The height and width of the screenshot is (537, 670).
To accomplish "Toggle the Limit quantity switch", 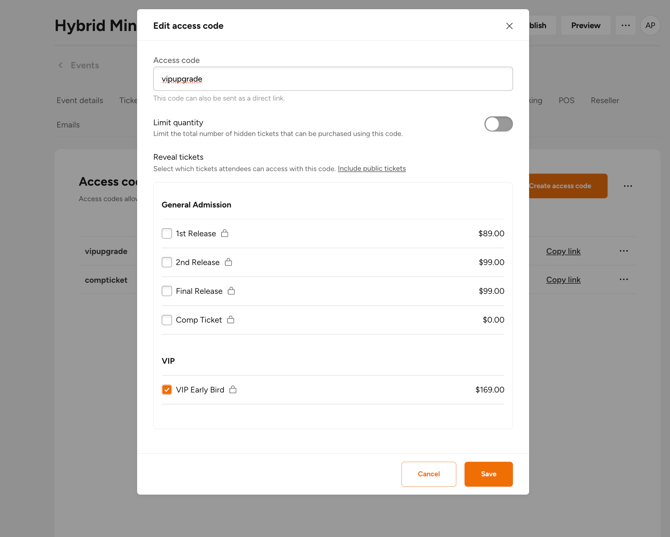I will [498, 124].
